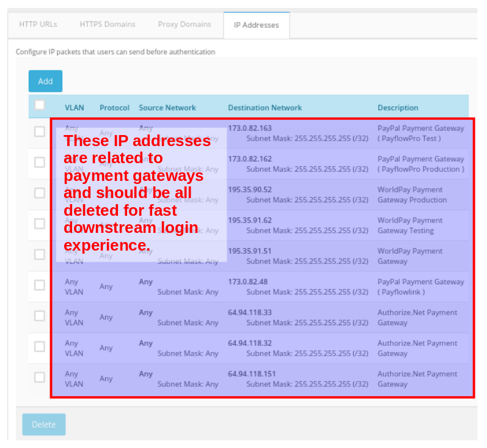
Task: Toggle the select-all checkbox in table header
Action: [40, 105]
